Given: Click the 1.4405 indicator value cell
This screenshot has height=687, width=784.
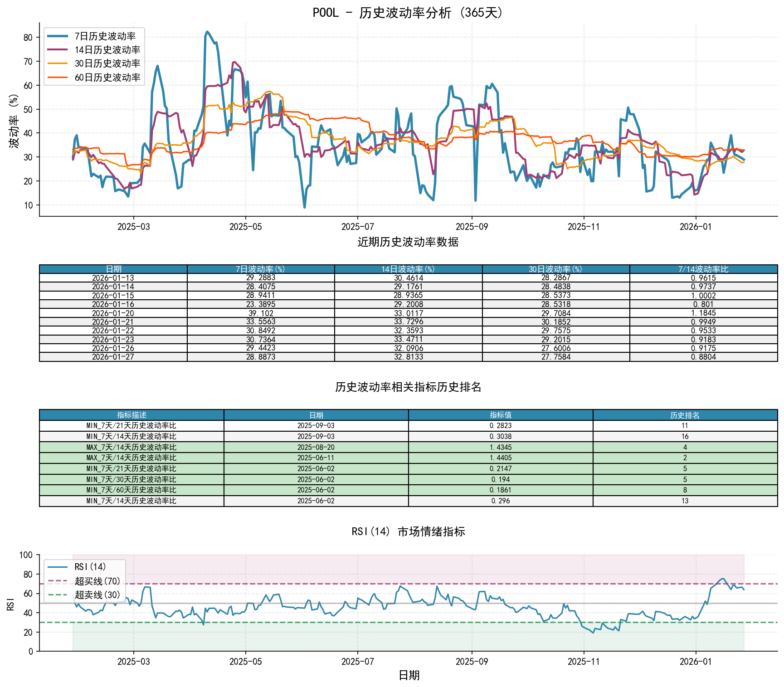Looking at the screenshot, I should pyautogui.click(x=501, y=458).
